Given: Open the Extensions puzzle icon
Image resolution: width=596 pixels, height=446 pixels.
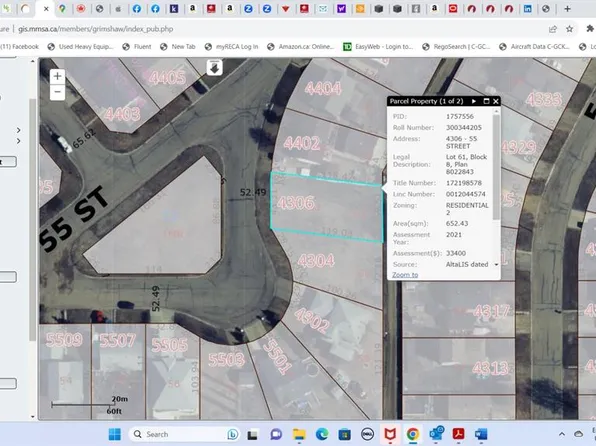Looking at the screenshot, I should [590, 29].
